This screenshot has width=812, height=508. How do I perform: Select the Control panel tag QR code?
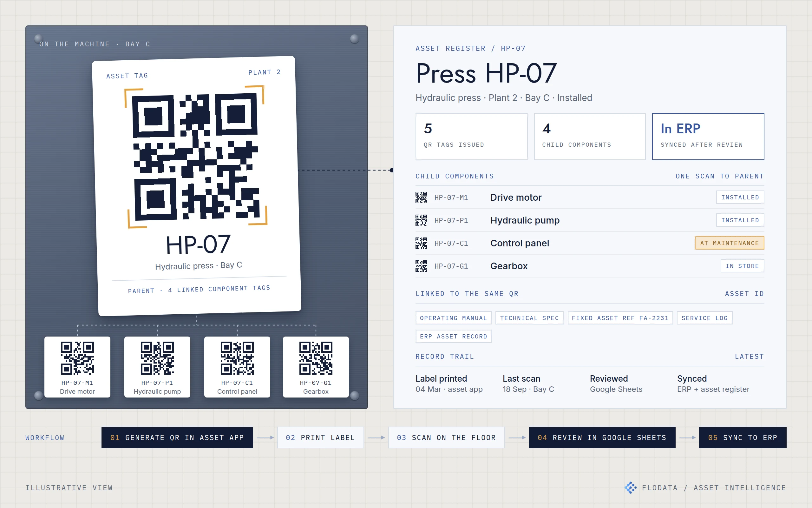click(x=237, y=358)
